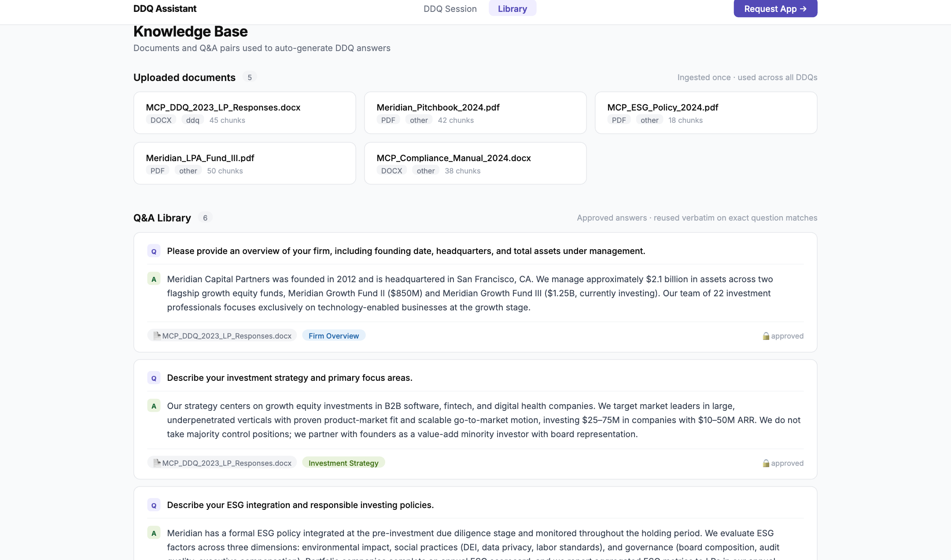951x560 pixels.
Task: Click the uploaded documents count badge 5
Action: [250, 77]
